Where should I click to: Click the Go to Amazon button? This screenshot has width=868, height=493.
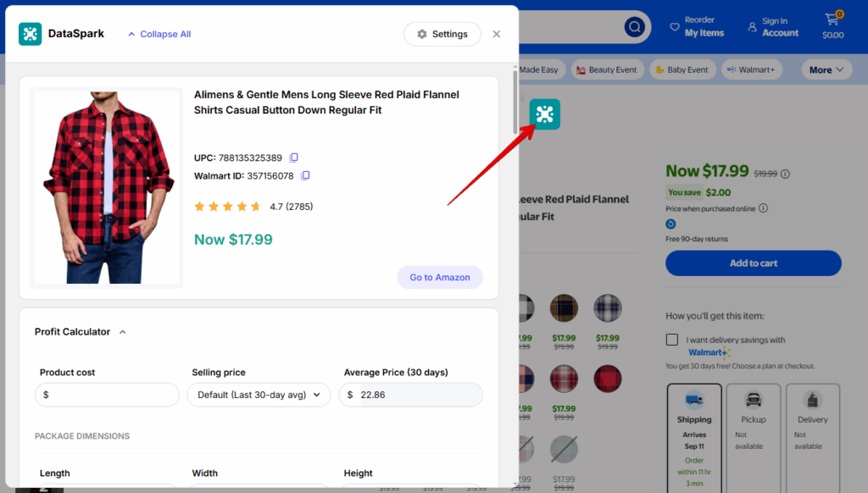point(440,277)
